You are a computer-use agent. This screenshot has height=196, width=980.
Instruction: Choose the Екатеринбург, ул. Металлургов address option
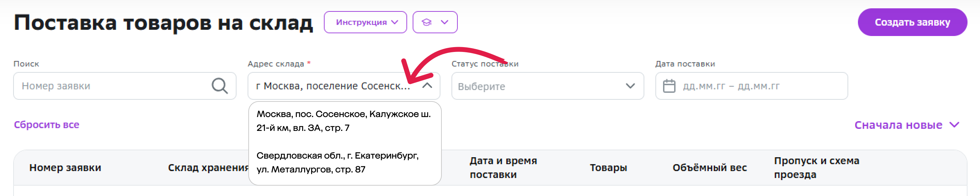pos(337,162)
